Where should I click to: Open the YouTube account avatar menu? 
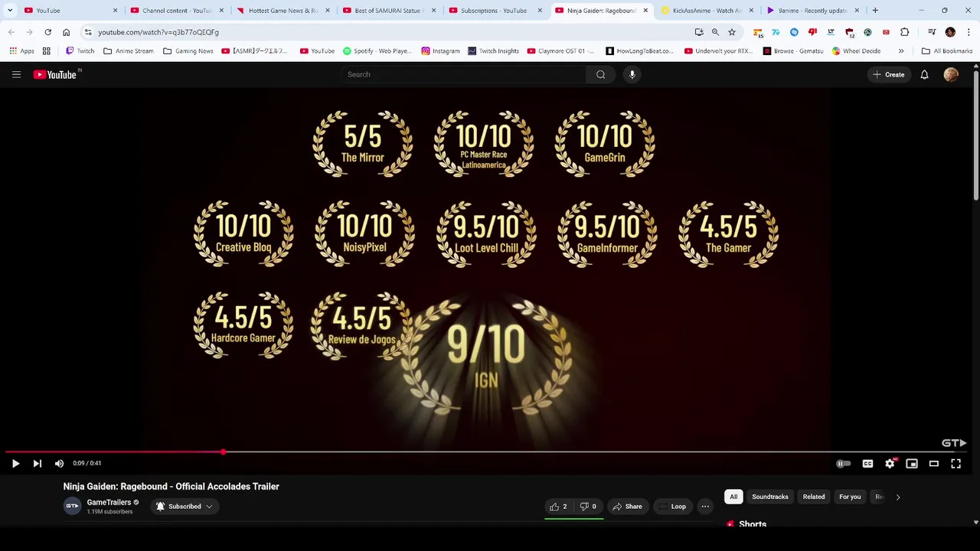point(951,74)
